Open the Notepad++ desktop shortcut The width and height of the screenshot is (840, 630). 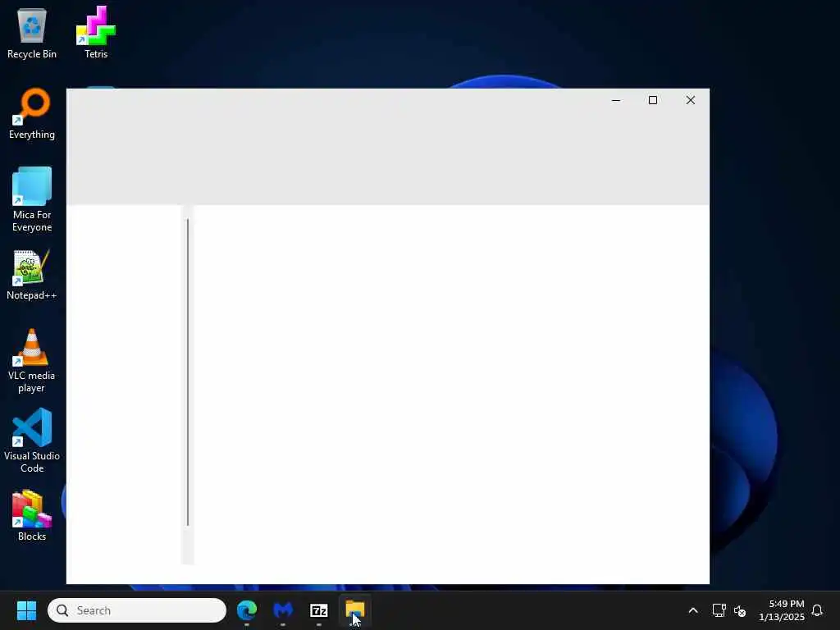point(32,274)
